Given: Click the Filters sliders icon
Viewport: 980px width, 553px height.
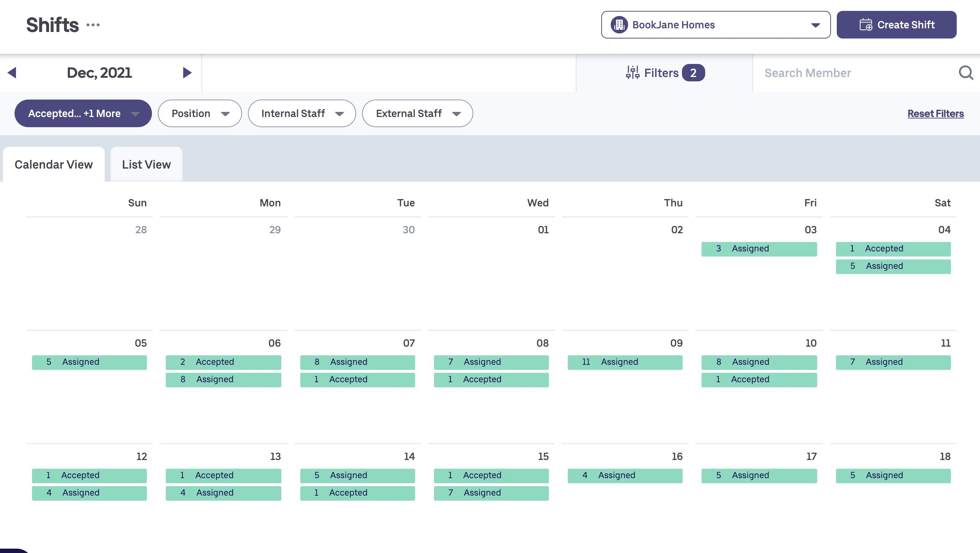Looking at the screenshot, I should click(632, 73).
